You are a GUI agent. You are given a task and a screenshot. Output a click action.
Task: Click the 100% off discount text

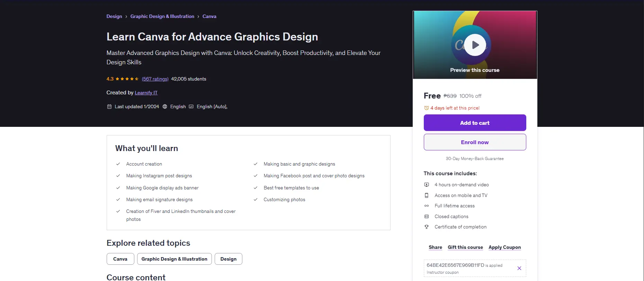(x=470, y=96)
